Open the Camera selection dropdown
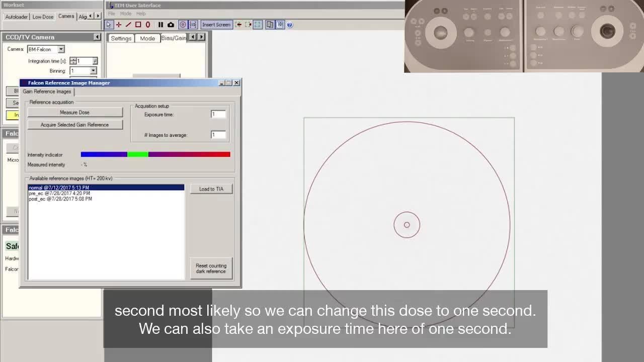 61,49
